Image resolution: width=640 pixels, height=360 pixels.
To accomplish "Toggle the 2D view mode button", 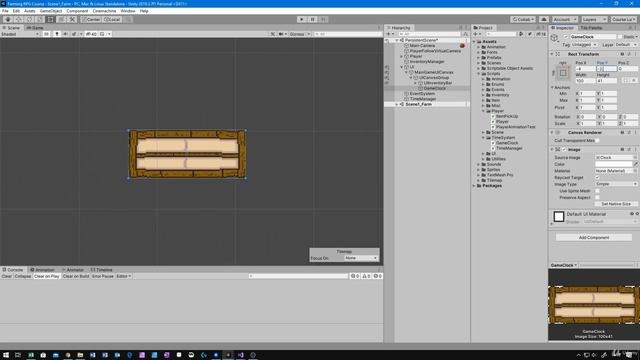I will (x=47, y=34).
